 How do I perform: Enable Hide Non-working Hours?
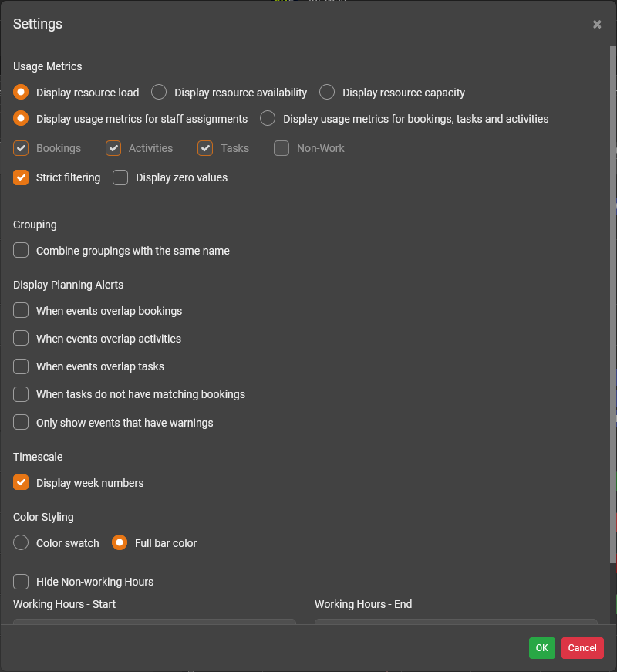coord(22,582)
